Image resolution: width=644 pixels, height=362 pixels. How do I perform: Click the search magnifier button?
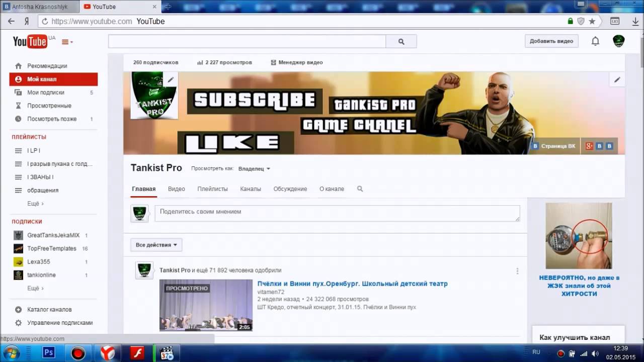[401, 42]
